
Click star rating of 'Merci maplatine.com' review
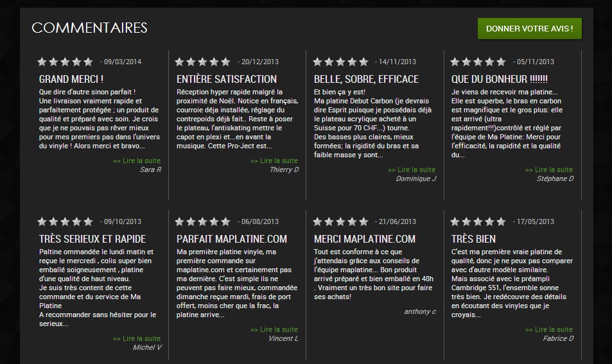coord(340,222)
